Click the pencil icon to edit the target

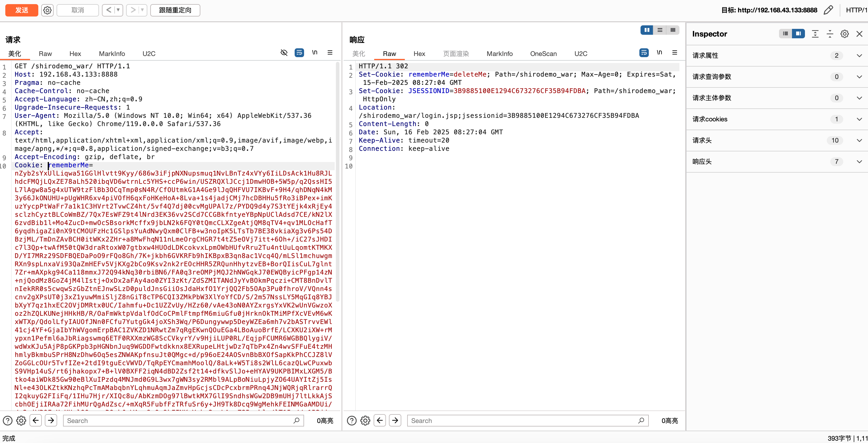point(828,10)
